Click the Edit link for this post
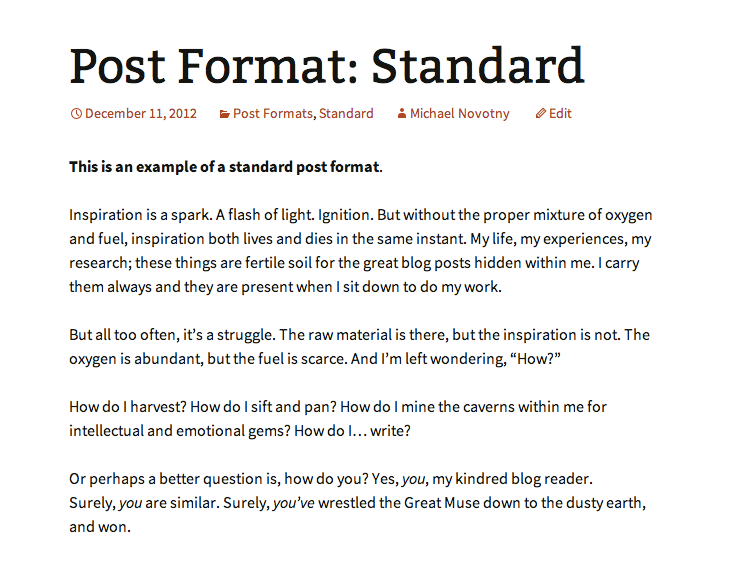 (560, 114)
